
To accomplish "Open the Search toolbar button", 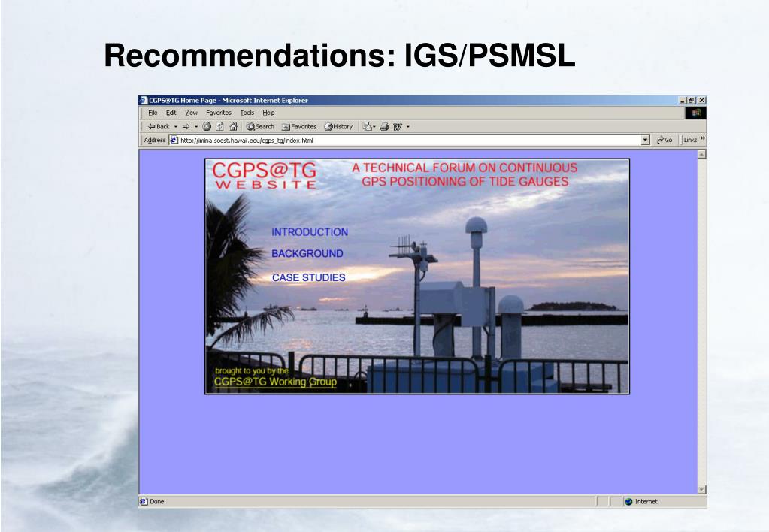I will coord(260,126).
